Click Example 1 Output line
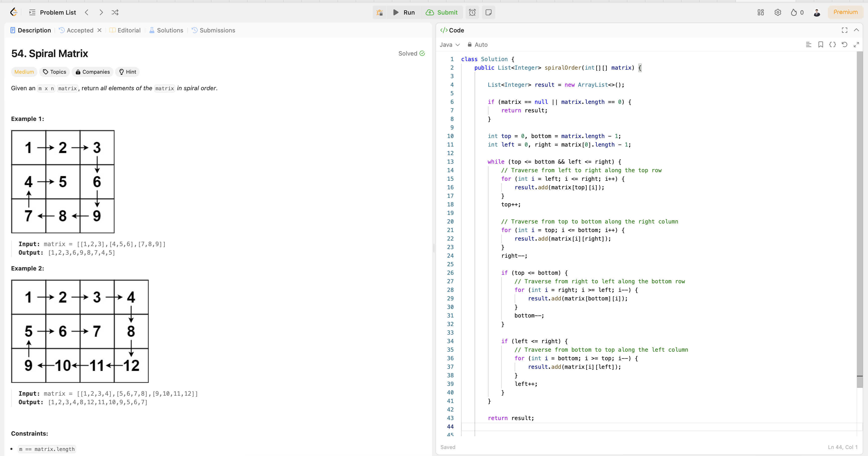868x456 pixels. point(67,253)
